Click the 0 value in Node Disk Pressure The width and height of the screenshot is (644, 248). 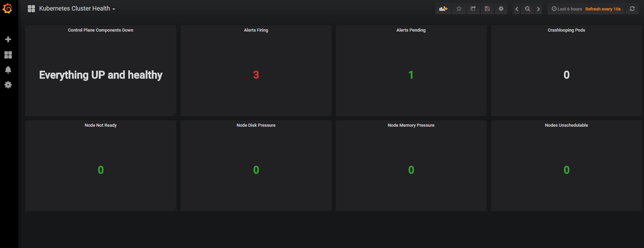click(256, 170)
